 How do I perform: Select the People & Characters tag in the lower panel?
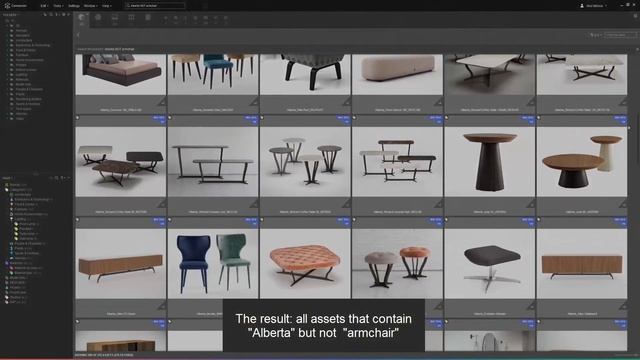pyautogui.click(x=28, y=244)
